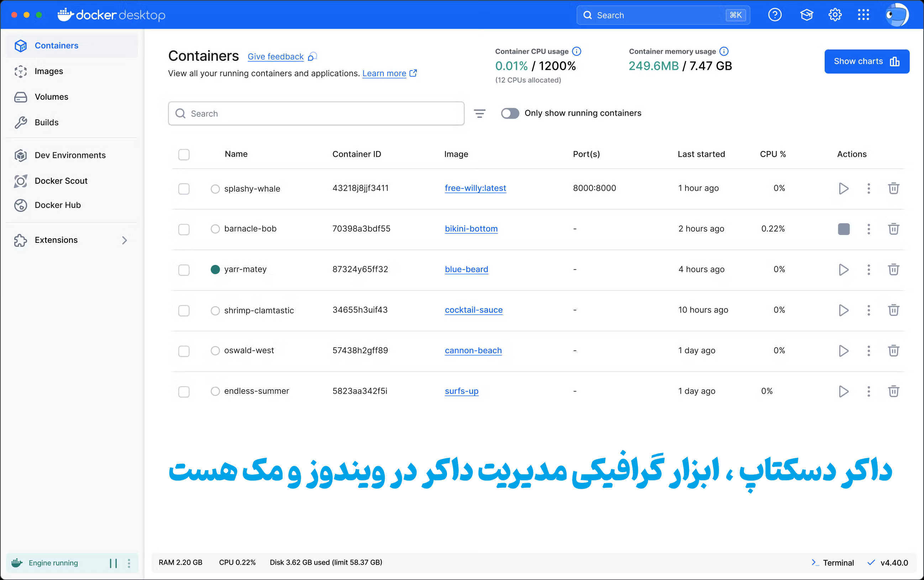Open the cocktail-sauce image link
This screenshot has width=924, height=580.
tap(473, 310)
